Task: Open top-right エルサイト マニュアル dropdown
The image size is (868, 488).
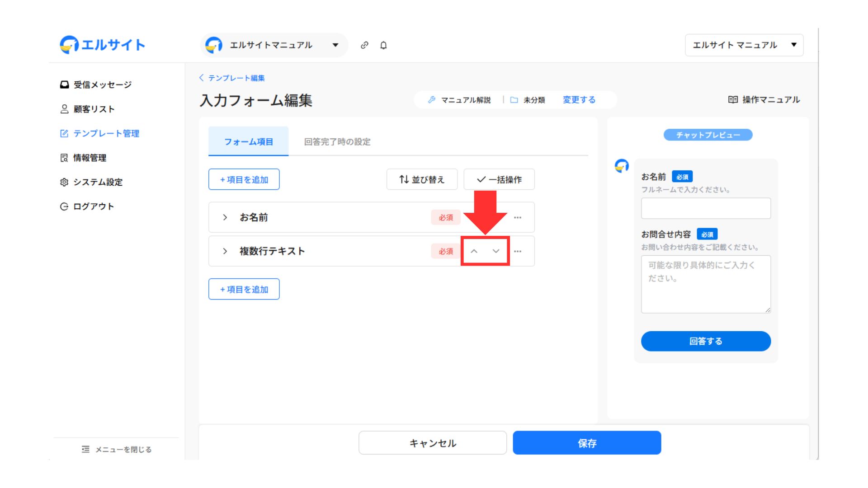Action: click(744, 45)
